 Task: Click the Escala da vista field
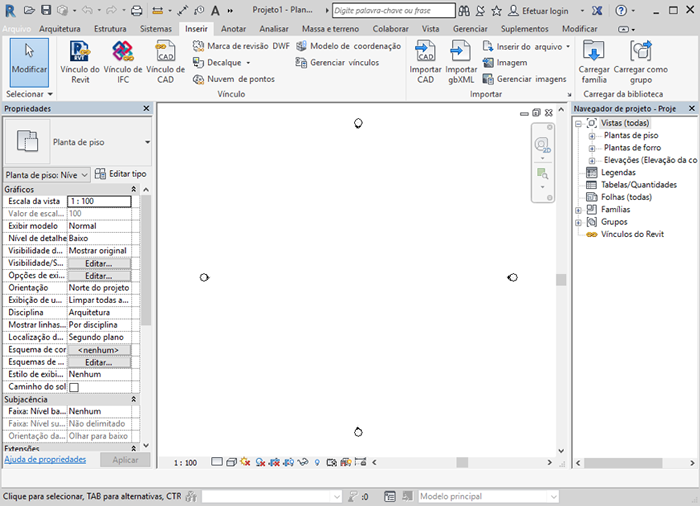(99, 201)
